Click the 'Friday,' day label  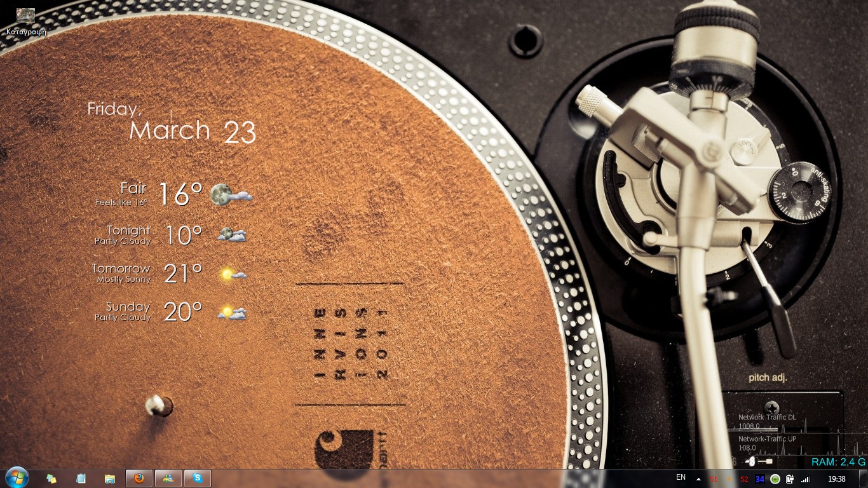coord(114,110)
